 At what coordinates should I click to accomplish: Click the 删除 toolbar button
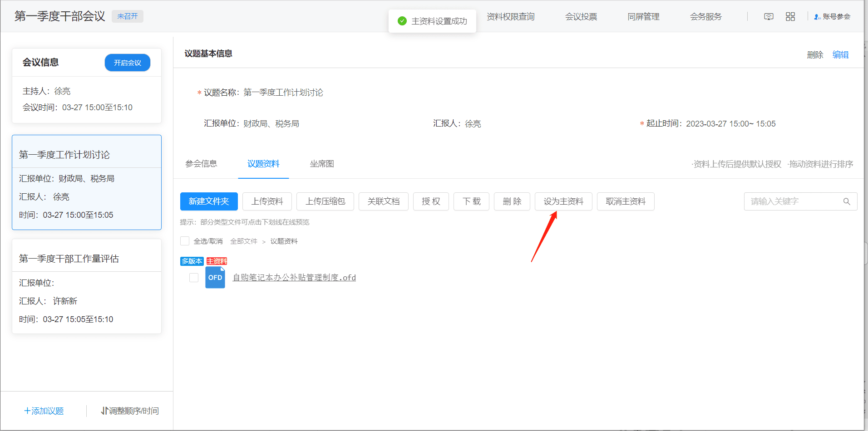click(x=512, y=201)
